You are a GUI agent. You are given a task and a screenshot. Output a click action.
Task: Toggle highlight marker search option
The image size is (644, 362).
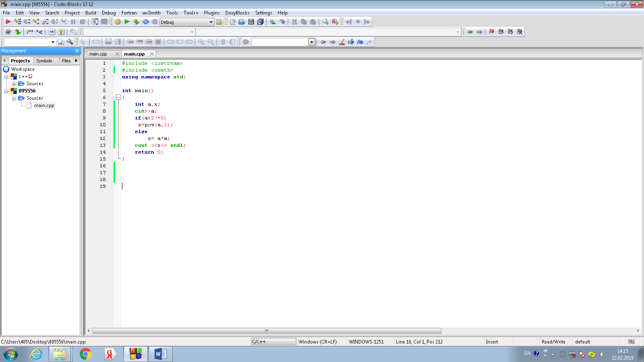(342, 42)
